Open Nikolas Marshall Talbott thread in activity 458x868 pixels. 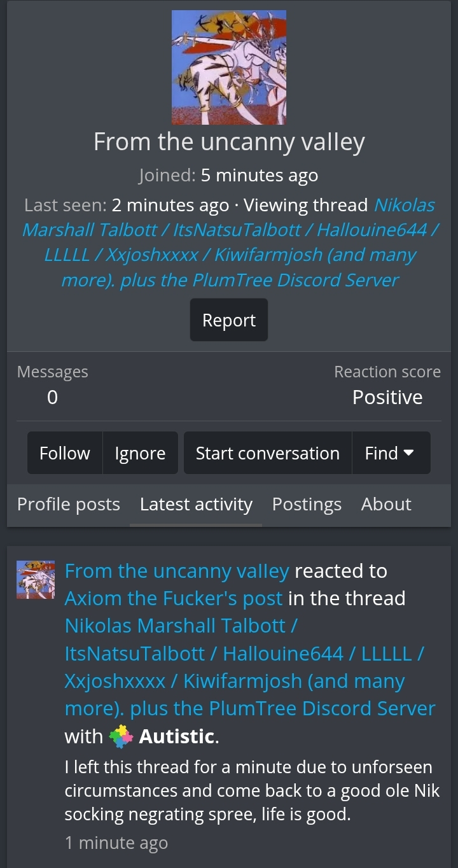[250, 667]
